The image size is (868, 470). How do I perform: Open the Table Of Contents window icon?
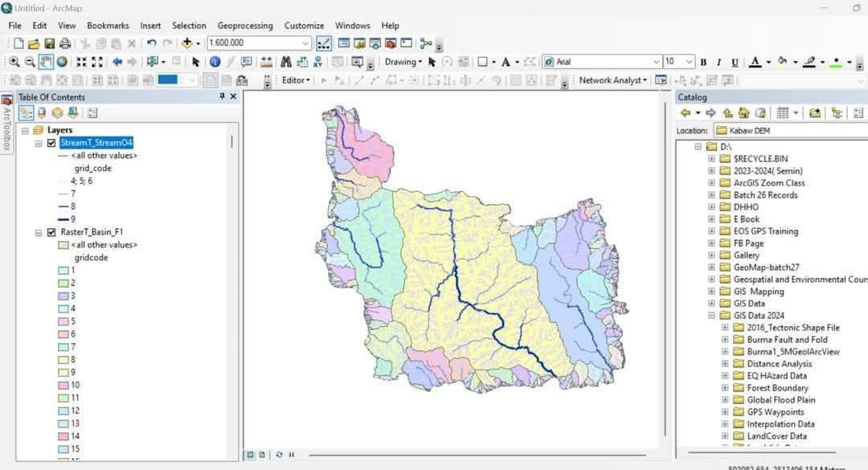344,43
